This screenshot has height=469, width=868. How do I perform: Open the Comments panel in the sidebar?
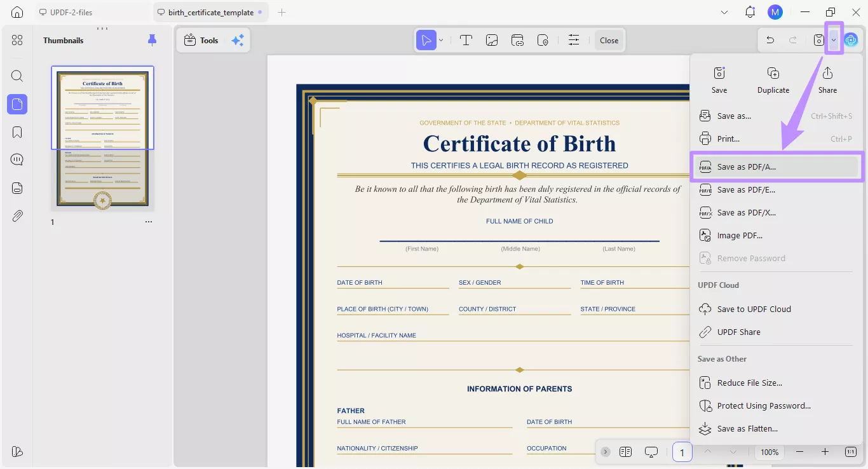click(17, 160)
